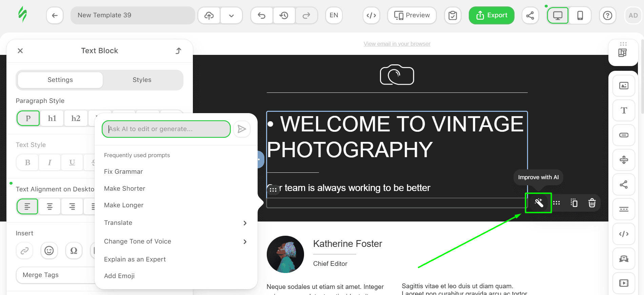Image resolution: width=644 pixels, height=295 pixels.
Task: Choose the Fix Grammar prompt
Action: tap(123, 172)
